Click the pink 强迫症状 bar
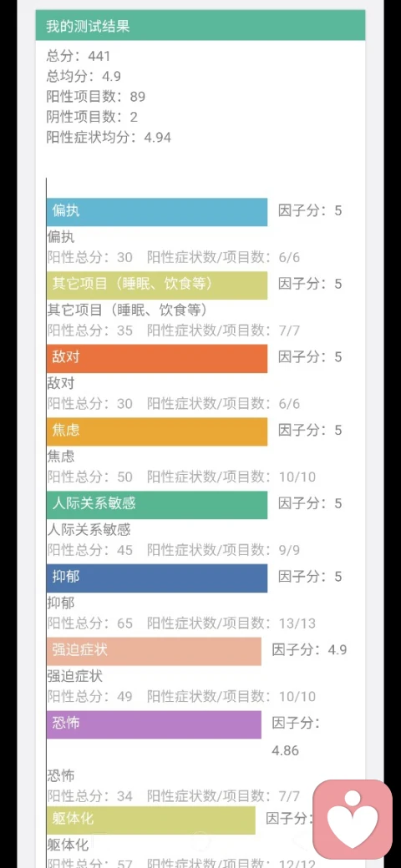The height and width of the screenshot is (868, 401). tap(154, 651)
